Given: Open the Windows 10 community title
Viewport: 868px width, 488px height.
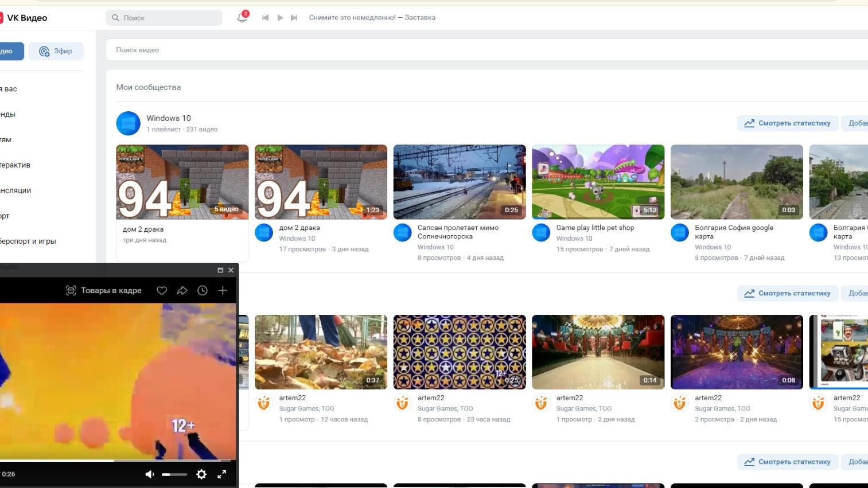Looking at the screenshot, I should [169, 118].
